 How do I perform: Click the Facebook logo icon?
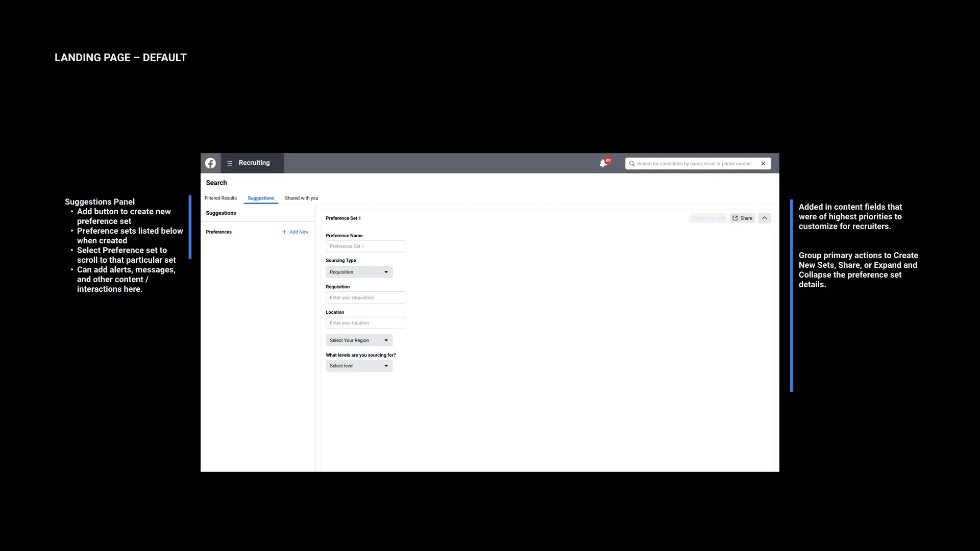[210, 163]
